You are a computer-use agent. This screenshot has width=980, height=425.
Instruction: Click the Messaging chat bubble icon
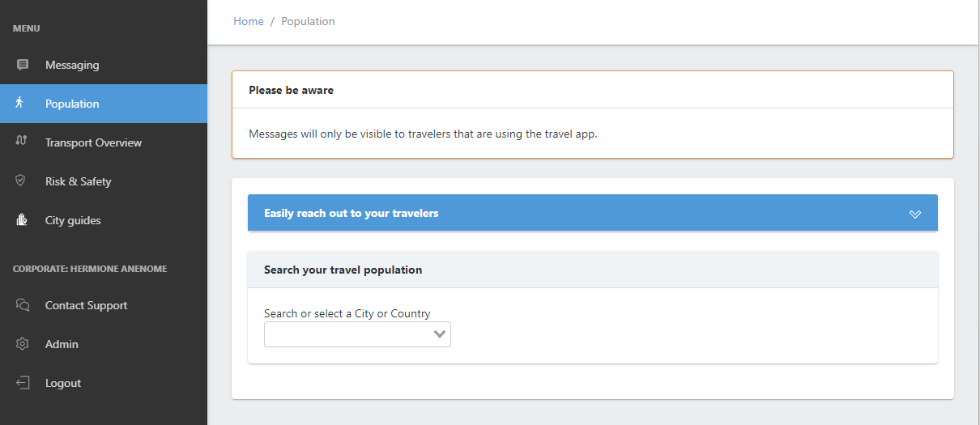click(23, 65)
